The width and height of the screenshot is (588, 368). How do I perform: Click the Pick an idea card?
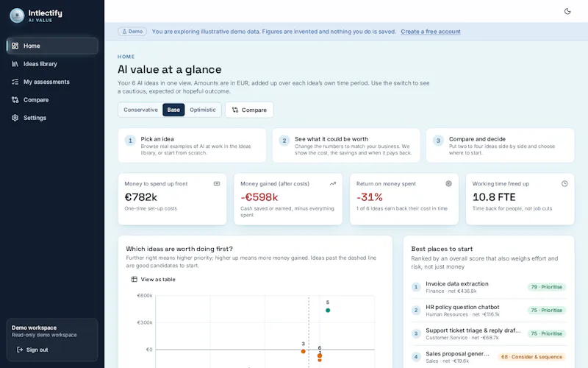pyautogui.click(x=192, y=145)
